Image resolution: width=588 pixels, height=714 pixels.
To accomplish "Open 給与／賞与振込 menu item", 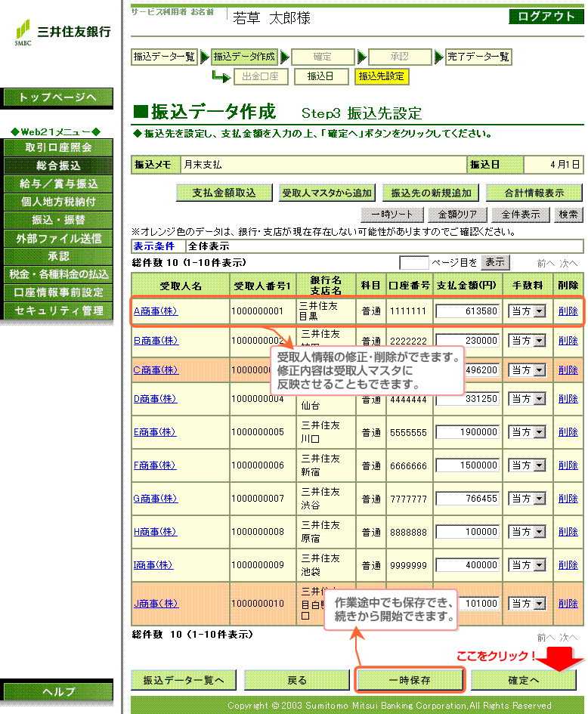I will coord(58,184).
